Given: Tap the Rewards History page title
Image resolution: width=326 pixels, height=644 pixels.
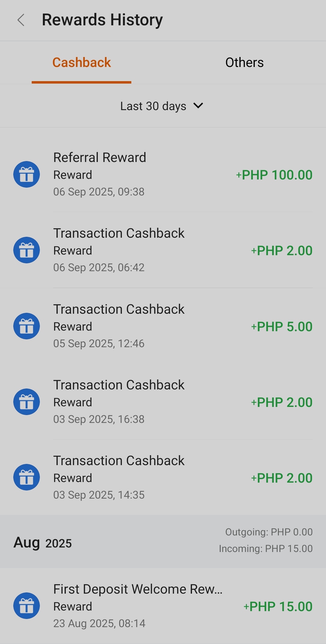Looking at the screenshot, I should click(102, 20).
